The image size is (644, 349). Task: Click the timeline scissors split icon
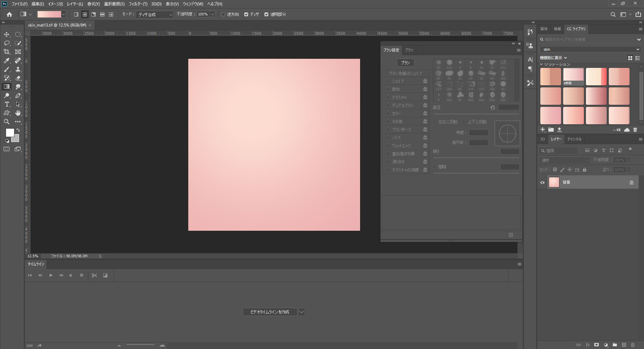tap(94, 275)
